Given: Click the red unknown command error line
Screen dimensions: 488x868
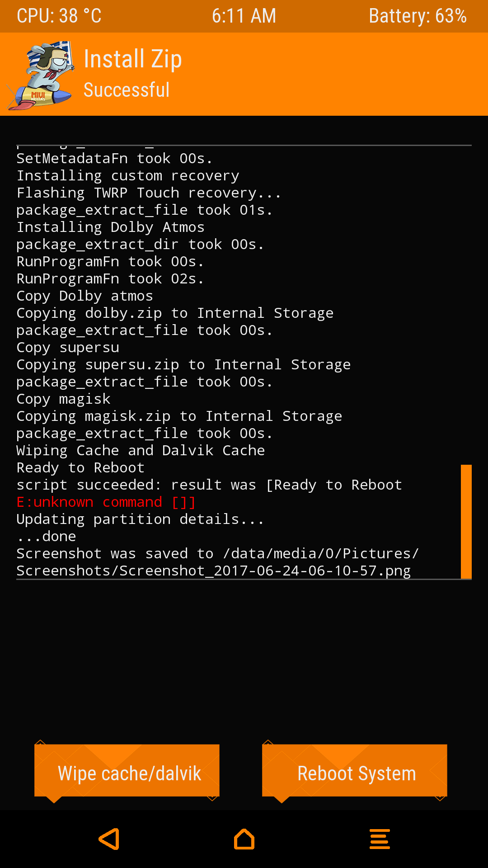Looking at the screenshot, I should point(106,502).
